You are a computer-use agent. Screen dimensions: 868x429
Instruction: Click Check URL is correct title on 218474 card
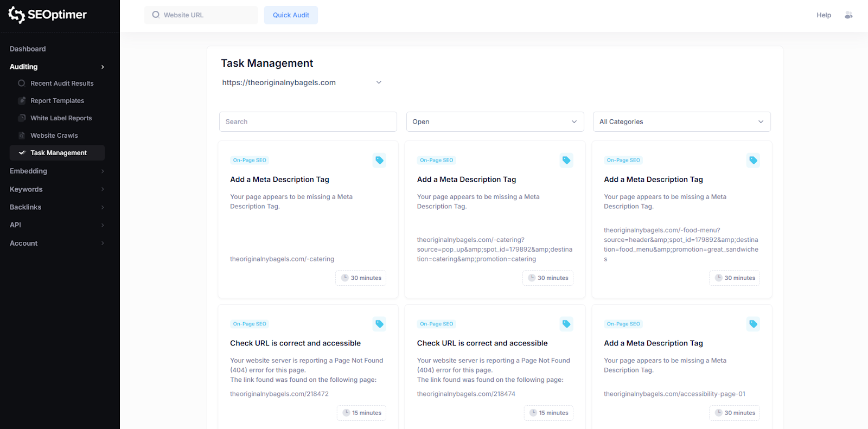click(x=482, y=343)
